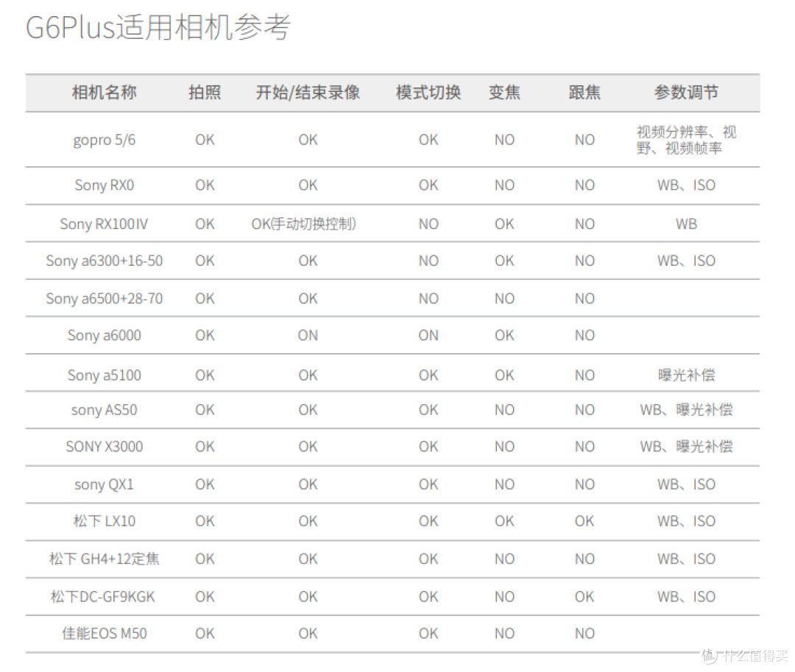This screenshot has width=795, height=672.
Task: Click WB、ISO in the 松下 LX10 row
Action: click(686, 522)
